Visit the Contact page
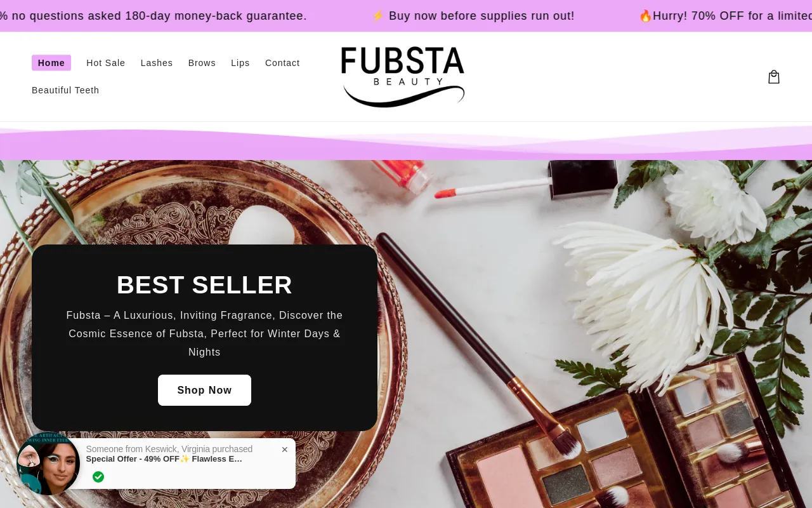The width and height of the screenshot is (812, 508). click(x=282, y=63)
